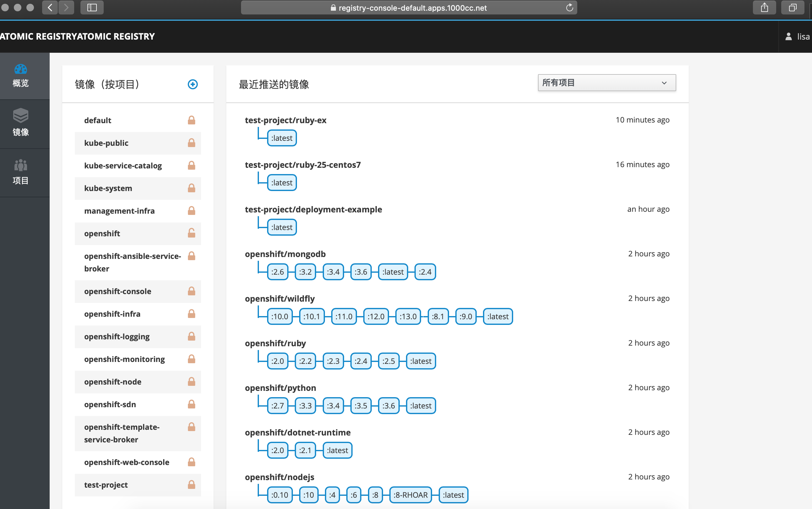Open the 概览 overview dashboard icon
Viewport: 812px width, 509px height.
pyautogui.click(x=20, y=69)
